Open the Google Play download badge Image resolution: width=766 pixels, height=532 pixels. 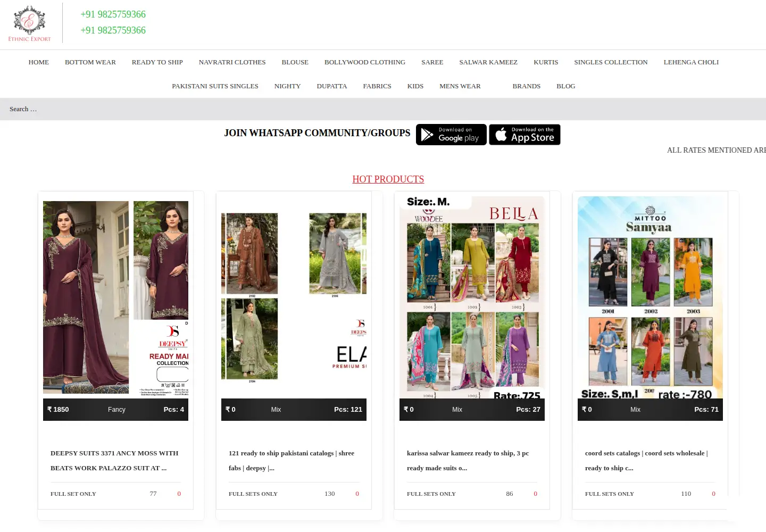click(451, 135)
